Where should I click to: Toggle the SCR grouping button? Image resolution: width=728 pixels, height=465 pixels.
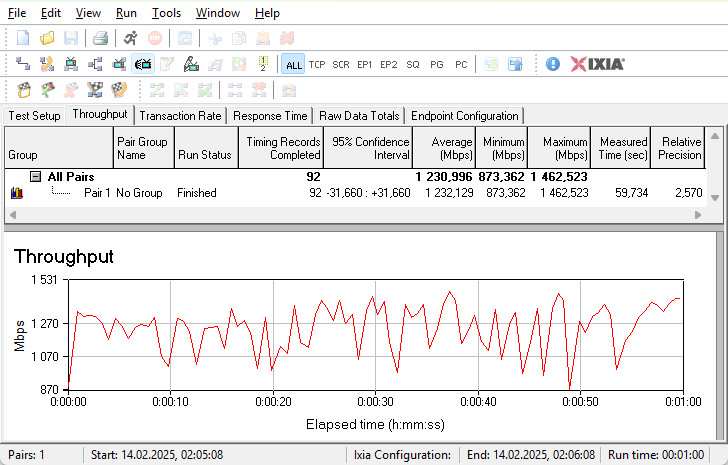point(341,65)
